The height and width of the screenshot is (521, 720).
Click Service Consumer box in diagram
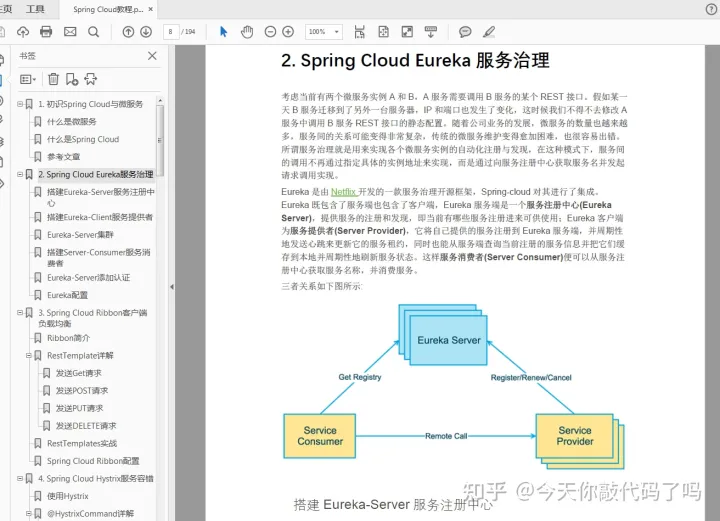pos(320,436)
